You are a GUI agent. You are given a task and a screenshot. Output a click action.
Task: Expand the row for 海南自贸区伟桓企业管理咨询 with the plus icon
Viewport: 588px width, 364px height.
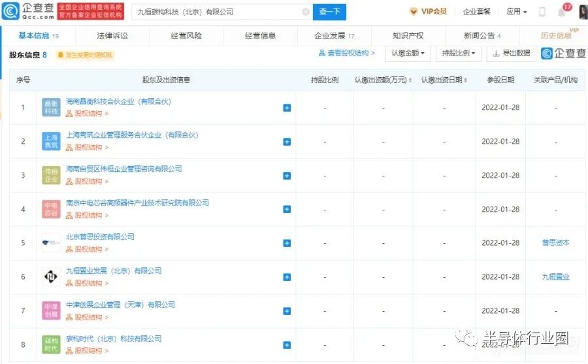click(287, 176)
